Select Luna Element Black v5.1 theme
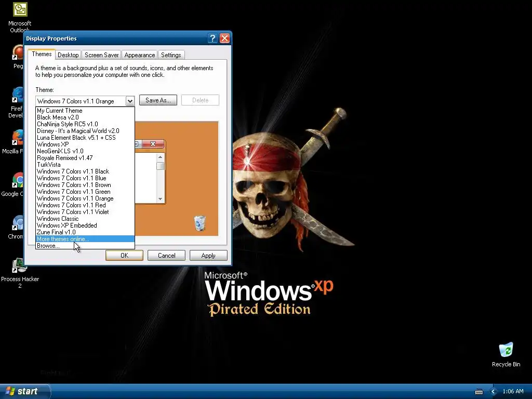This screenshot has width=532, height=399. click(x=85, y=138)
